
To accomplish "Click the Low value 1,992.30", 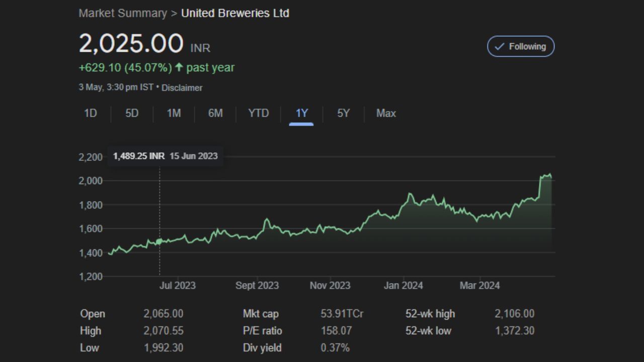I will pyautogui.click(x=164, y=348).
